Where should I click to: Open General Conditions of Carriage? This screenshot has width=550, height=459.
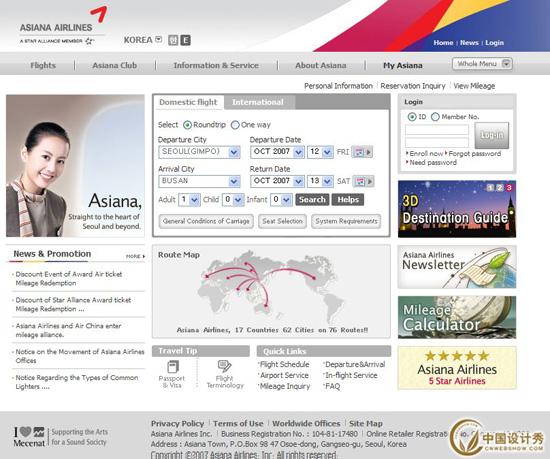click(x=206, y=221)
